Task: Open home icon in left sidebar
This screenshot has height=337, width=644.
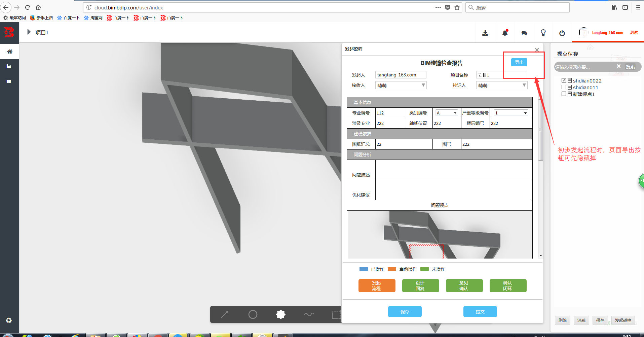Action: coord(9,52)
